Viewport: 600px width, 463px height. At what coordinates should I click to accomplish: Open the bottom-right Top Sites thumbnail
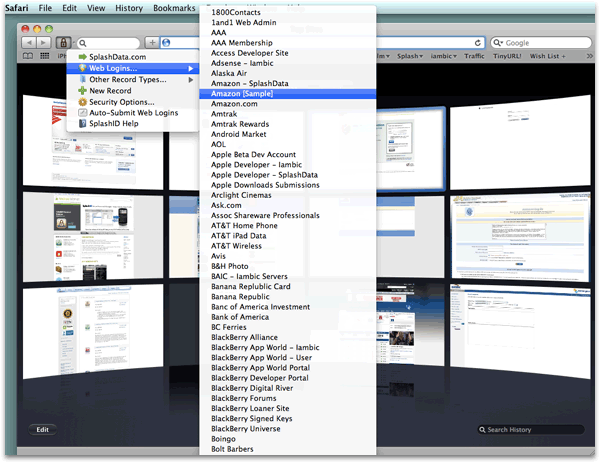(520, 331)
